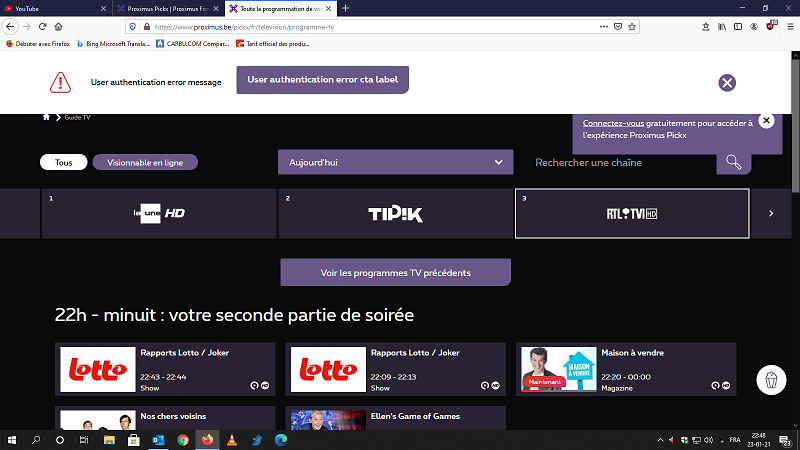Click the channel search magnifier icon
This screenshot has width=800, height=450.
734,162
